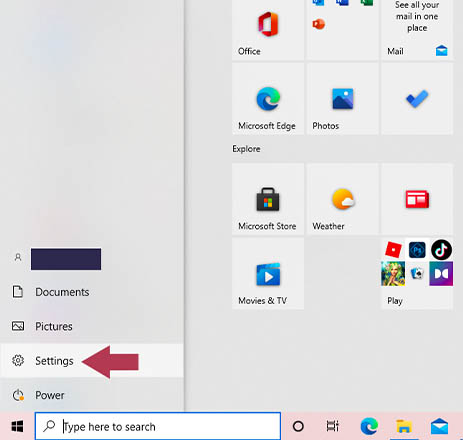Image resolution: width=463 pixels, height=440 pixels.
Task: Open File Explorer from the taskbar
Action: [404, 426]
